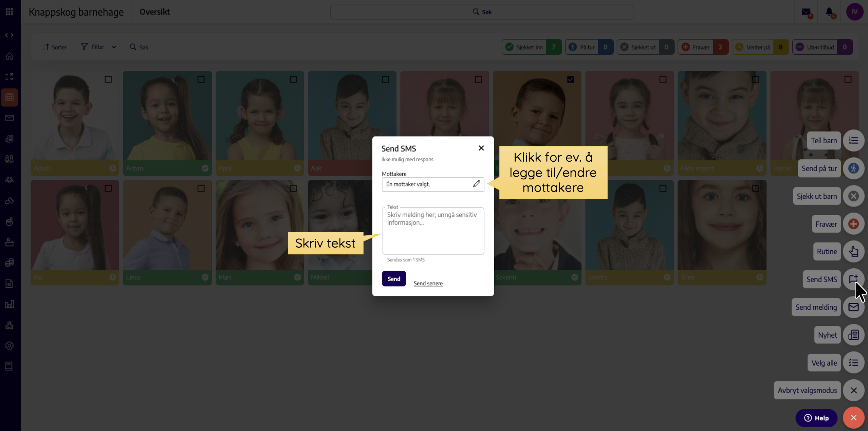
Task: Tick the checkbox on Mari's card
Action: tap(293, 188)
